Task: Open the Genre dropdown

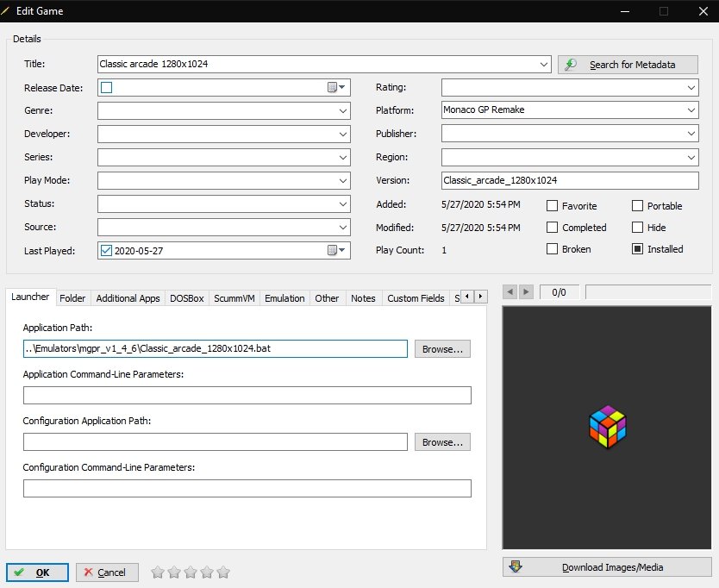Action: (342, 110)
